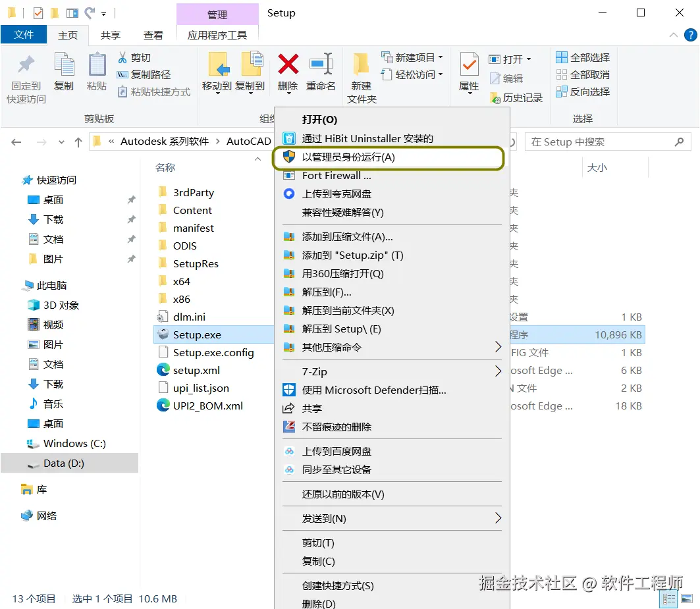Click the New Folder icon
Screen dimensions: 700x609
tap(361, 65)
